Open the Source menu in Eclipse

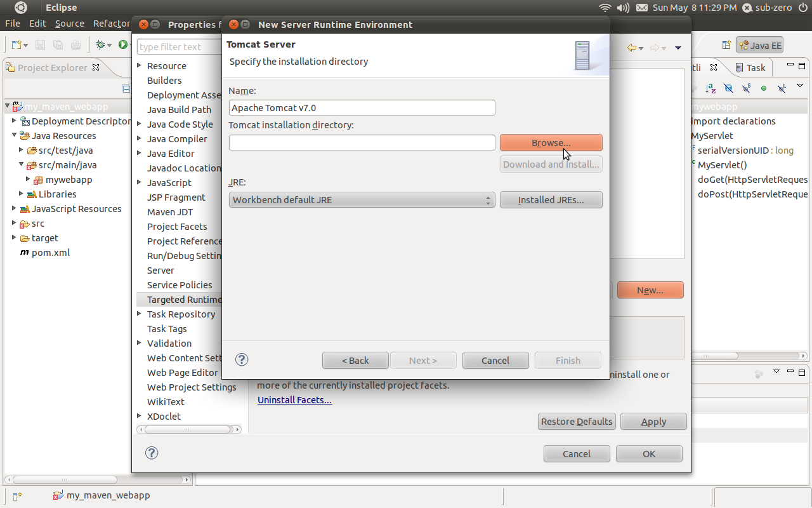pos(69,23)
